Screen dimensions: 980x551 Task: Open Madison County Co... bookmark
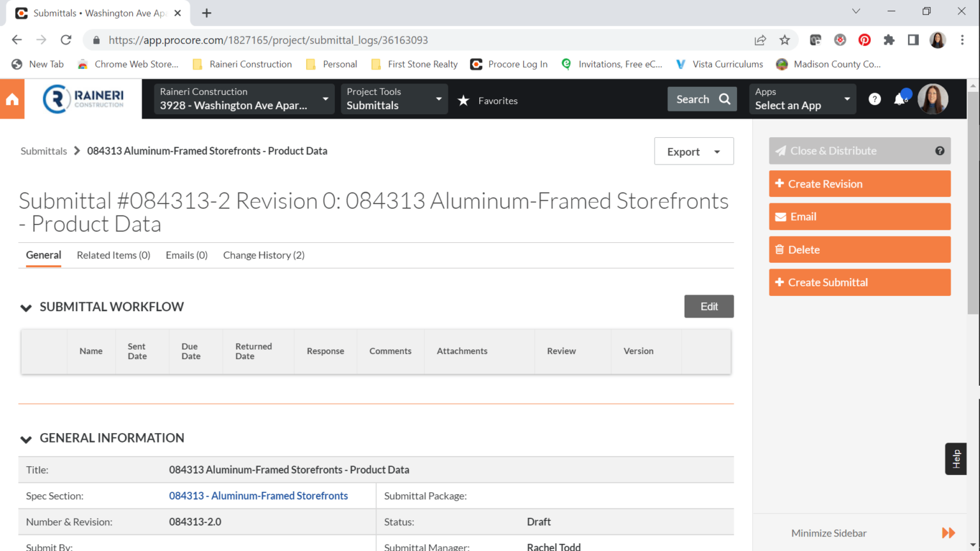click(x=828, y=64)
